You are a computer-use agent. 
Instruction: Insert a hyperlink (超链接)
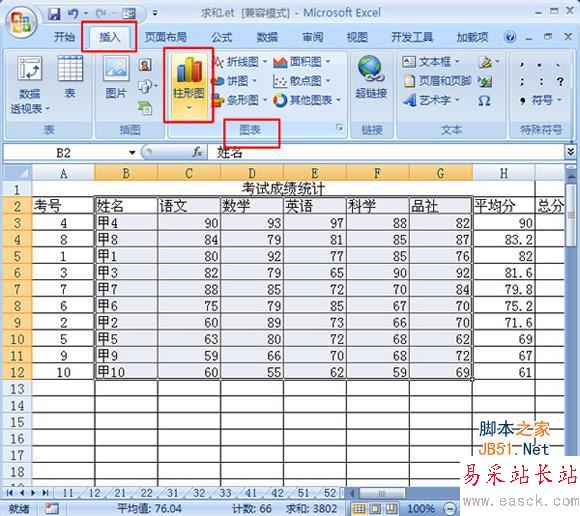click(371, 78)
